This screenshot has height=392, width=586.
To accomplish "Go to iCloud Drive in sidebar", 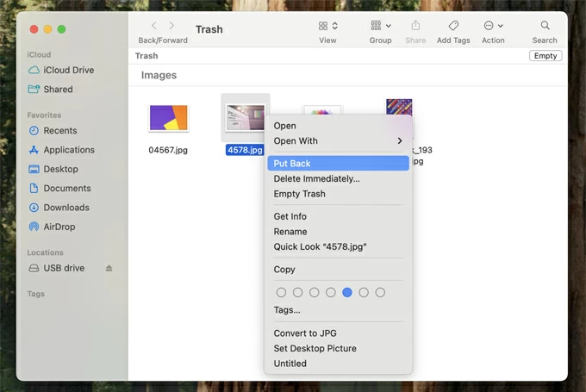I will pyautogui.click(x=68, y=70).
